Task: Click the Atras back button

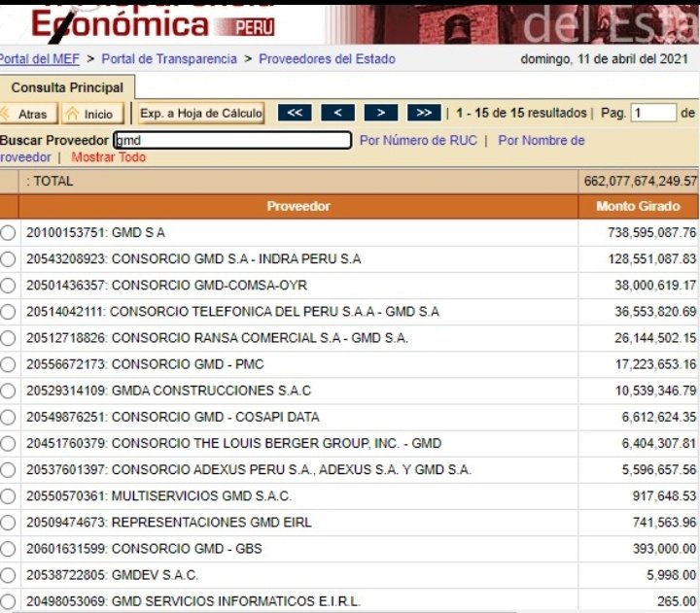Action: [x=28, y=114]
